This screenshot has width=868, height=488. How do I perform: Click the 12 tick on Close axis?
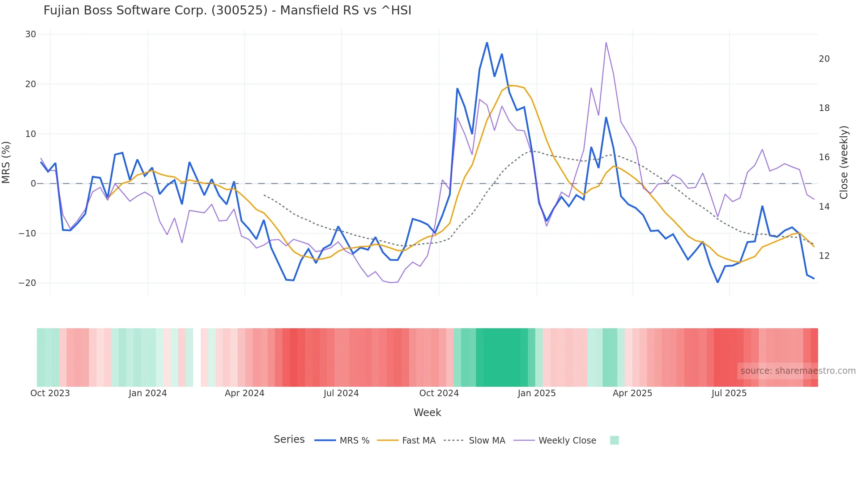pyautogui.click(x=824, y=256)
